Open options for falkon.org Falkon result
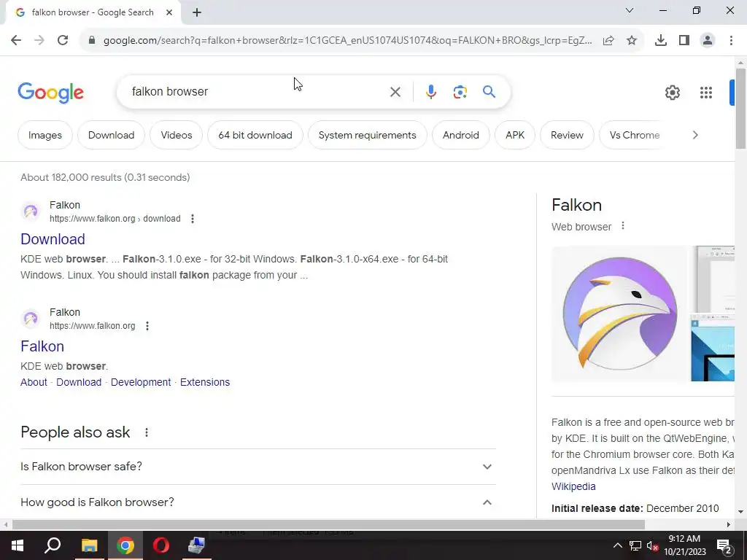Image resolution: width=747 pixels, height=560 pixels. 147,326
